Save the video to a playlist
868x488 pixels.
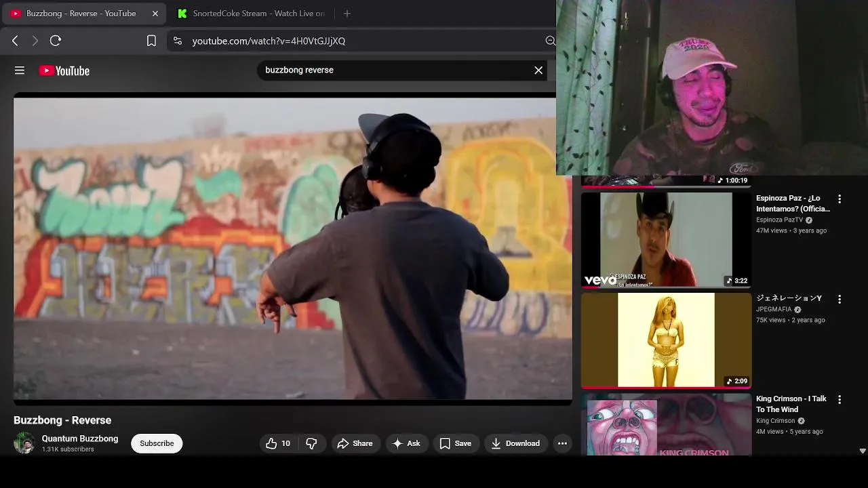click(x=455, y=443)
